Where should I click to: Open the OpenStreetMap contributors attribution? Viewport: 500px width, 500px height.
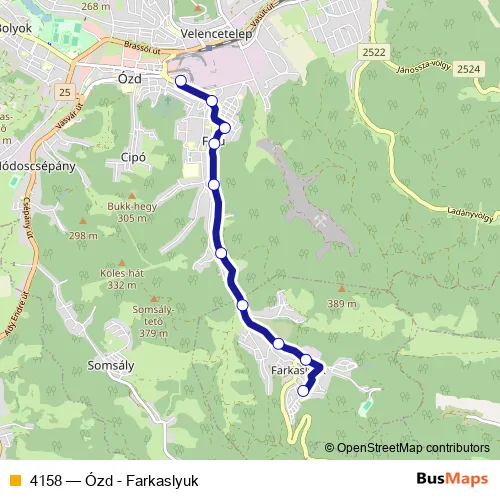[x=407, y=448]
